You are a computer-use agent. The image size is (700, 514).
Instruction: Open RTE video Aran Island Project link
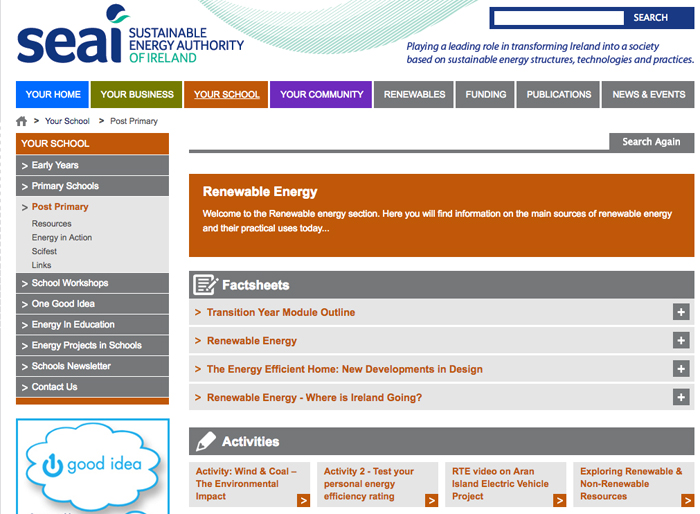(x=500, y=484)
